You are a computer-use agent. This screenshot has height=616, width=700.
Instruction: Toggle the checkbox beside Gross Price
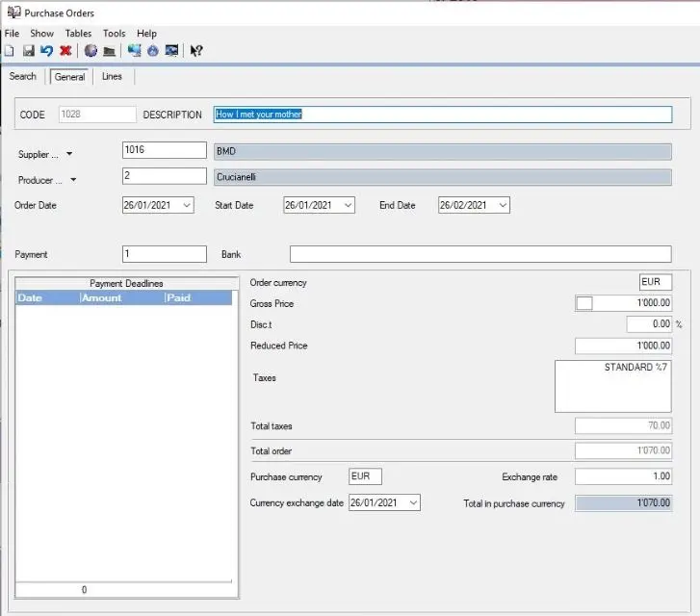583,303
